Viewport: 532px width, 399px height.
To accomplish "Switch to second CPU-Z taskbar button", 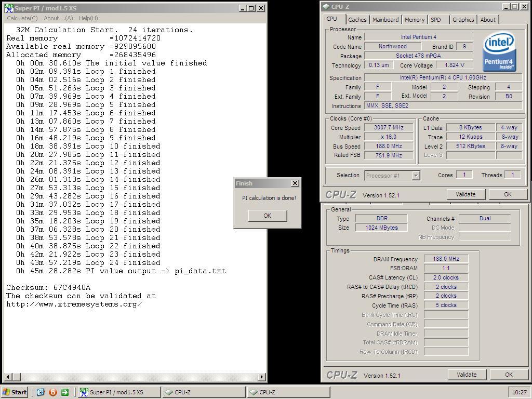I will [288, 392].
